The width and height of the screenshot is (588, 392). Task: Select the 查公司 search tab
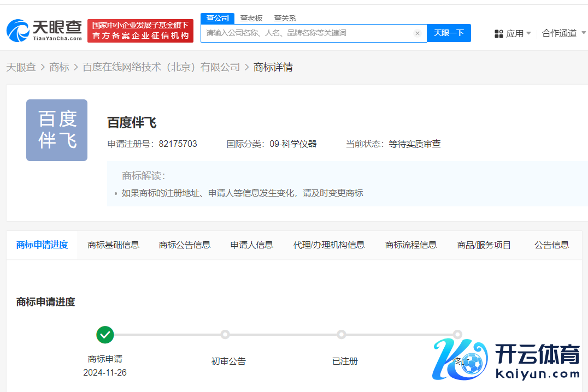217,18
